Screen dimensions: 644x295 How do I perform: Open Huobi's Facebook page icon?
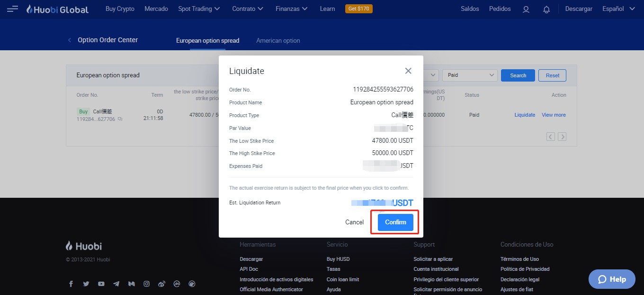71,284
